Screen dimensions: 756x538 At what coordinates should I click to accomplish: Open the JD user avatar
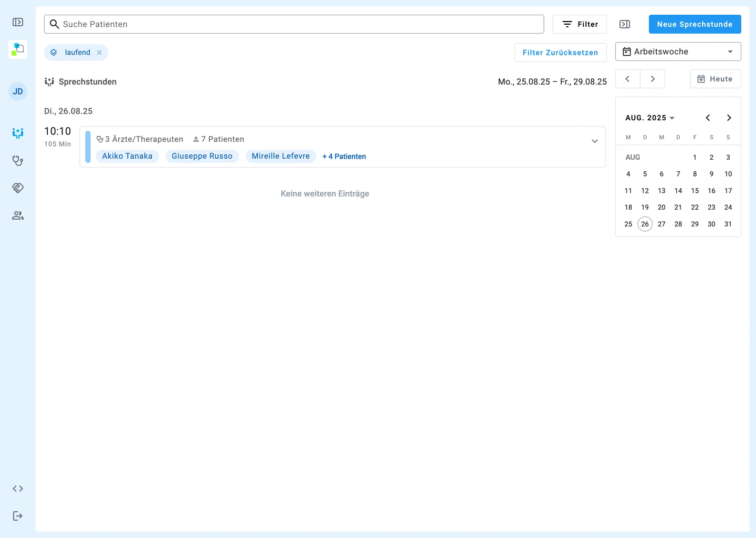pos(18,91)
